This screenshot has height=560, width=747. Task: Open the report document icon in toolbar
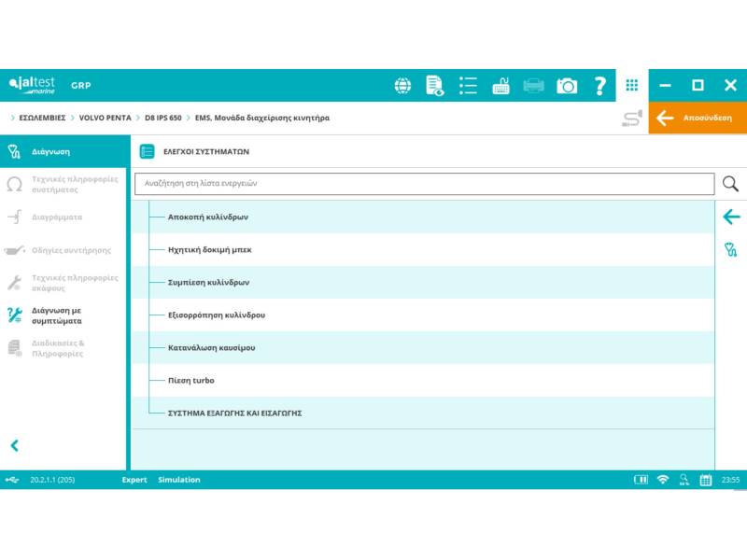(435, 86)
